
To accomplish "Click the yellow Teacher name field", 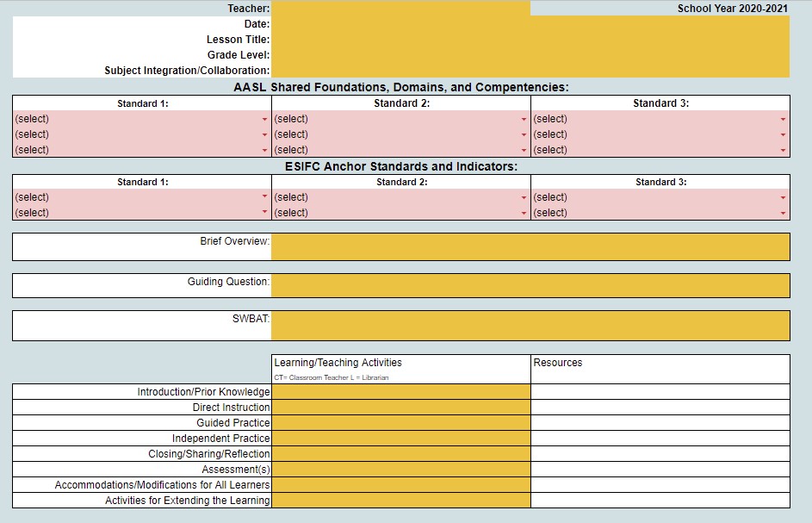I will [x=400, y=8].
